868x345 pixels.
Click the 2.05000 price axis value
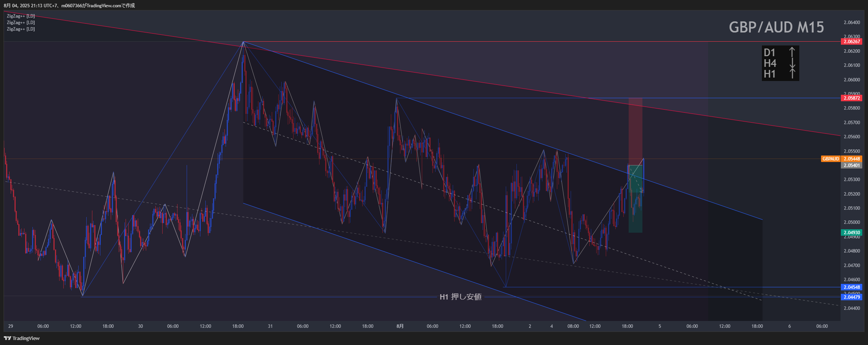[852, 222]
